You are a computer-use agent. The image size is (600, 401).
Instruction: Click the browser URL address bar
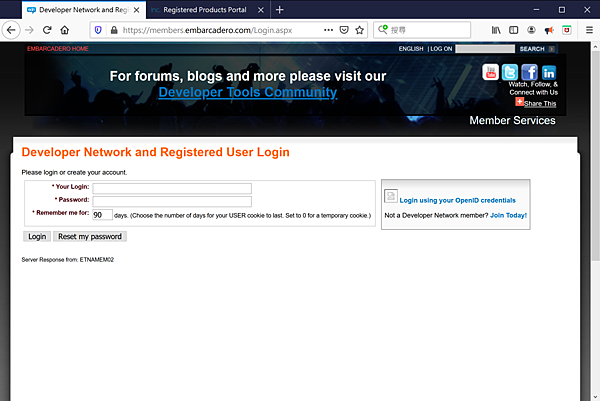(x=228, y=30)
